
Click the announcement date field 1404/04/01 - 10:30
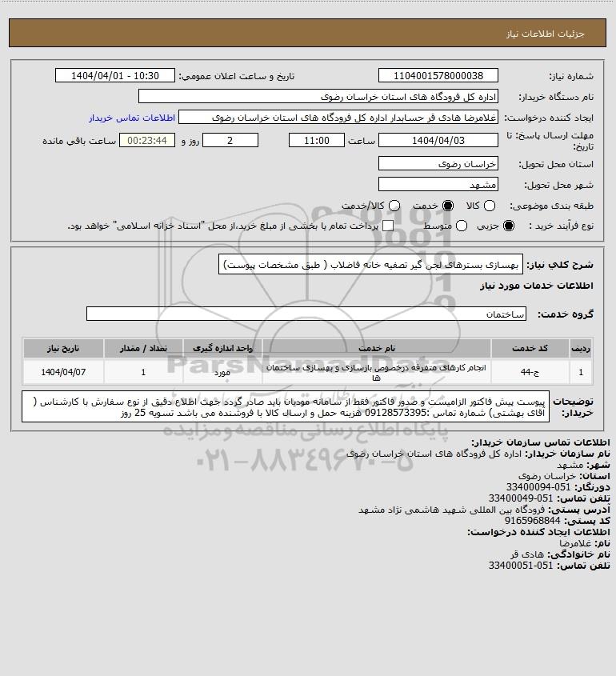(x=115, y=75)
